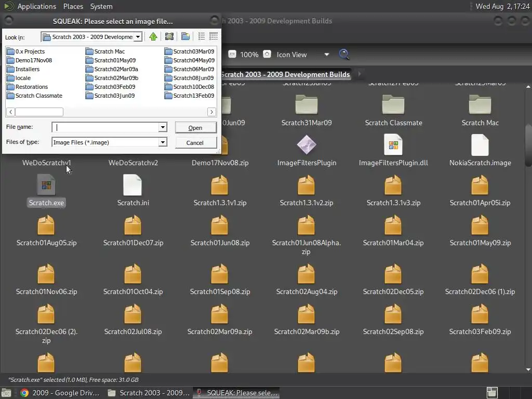Select the locale folder
The height and width of the screenshot is (399, 532).
(19, 78)
